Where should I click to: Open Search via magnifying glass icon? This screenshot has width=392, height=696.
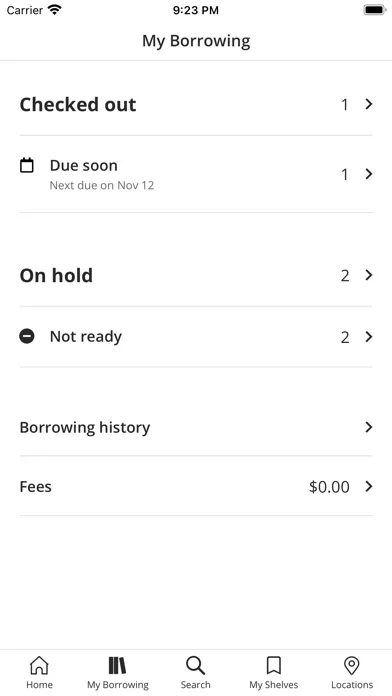pos(195,665)
